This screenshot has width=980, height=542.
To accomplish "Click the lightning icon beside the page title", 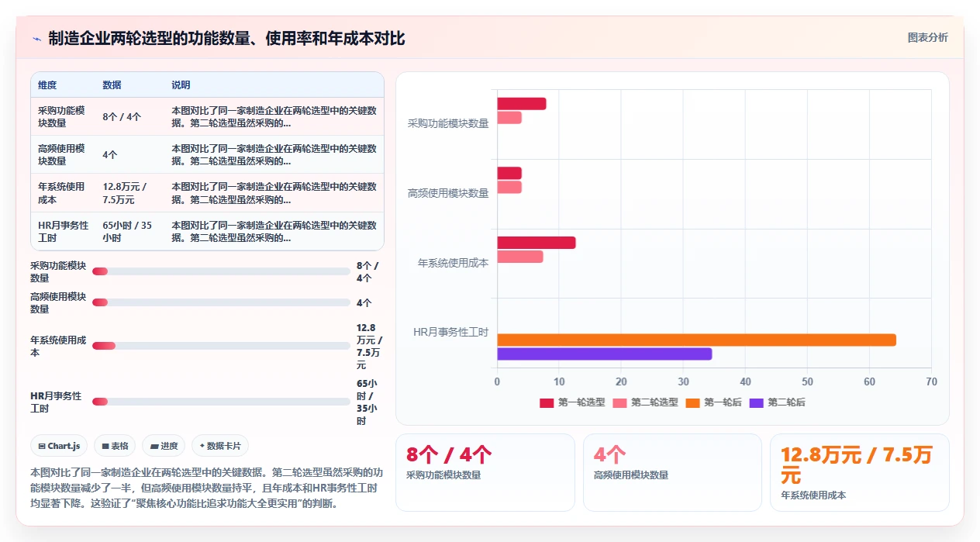I will (x=36, y=38).
